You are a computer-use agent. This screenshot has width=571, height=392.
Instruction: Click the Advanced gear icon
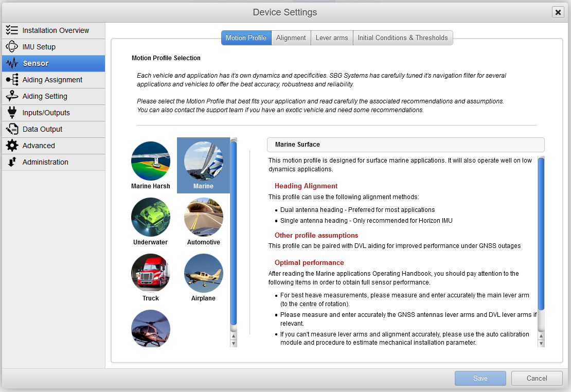coord(12,146)
